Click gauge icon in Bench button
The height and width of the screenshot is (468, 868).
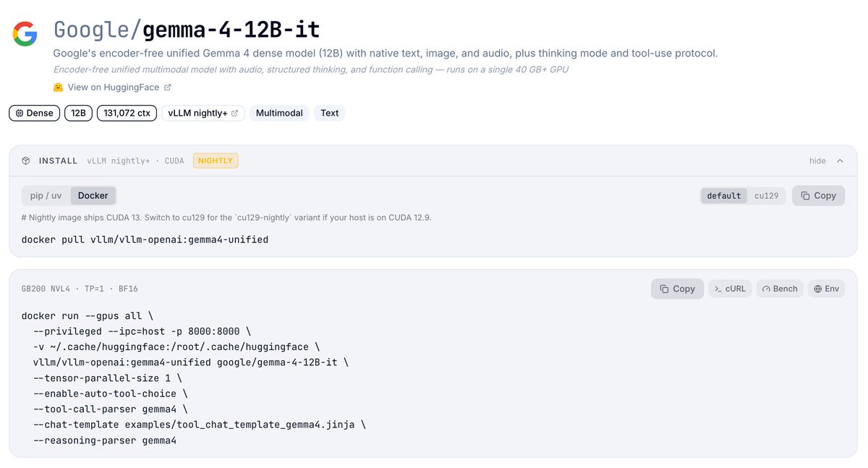767,289
